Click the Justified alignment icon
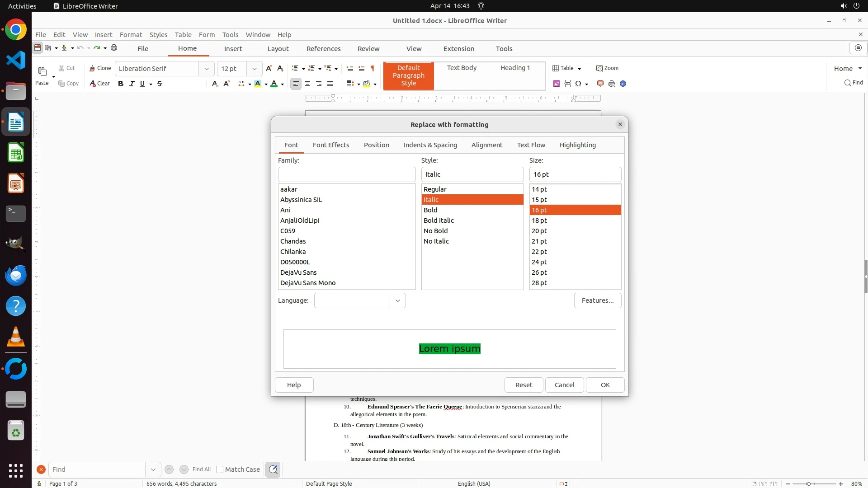Viewport: 868px width, 488px height. 330,84
